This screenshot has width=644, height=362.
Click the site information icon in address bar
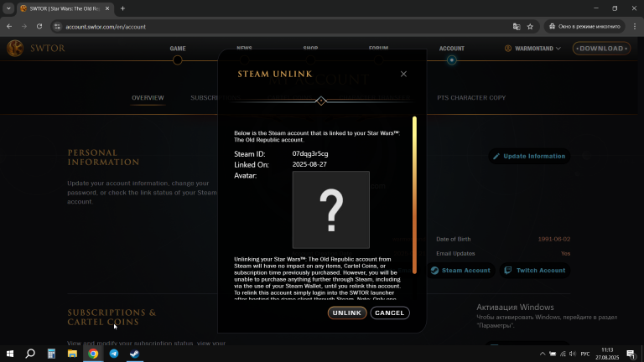pyautogui.click(x=58, y=27)
